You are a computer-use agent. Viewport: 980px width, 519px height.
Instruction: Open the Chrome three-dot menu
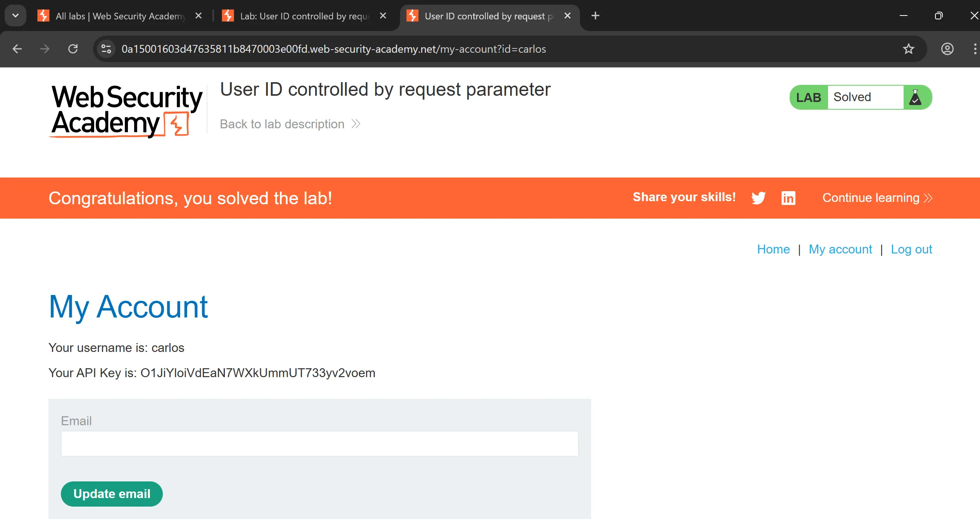pos(975,49)
